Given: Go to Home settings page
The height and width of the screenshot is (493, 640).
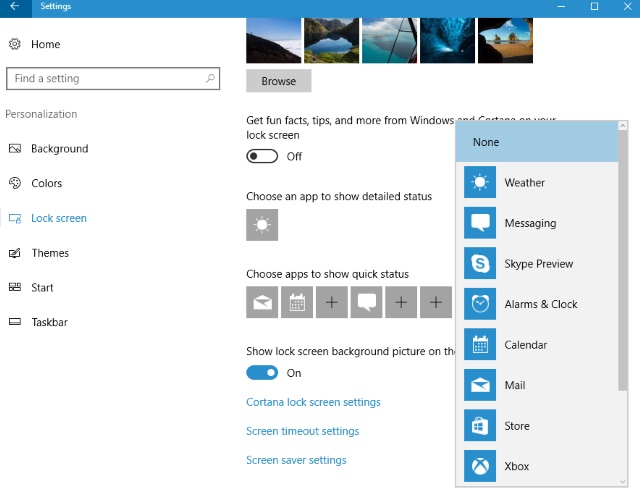Looking at the screenshot, I should pos(46,44).
